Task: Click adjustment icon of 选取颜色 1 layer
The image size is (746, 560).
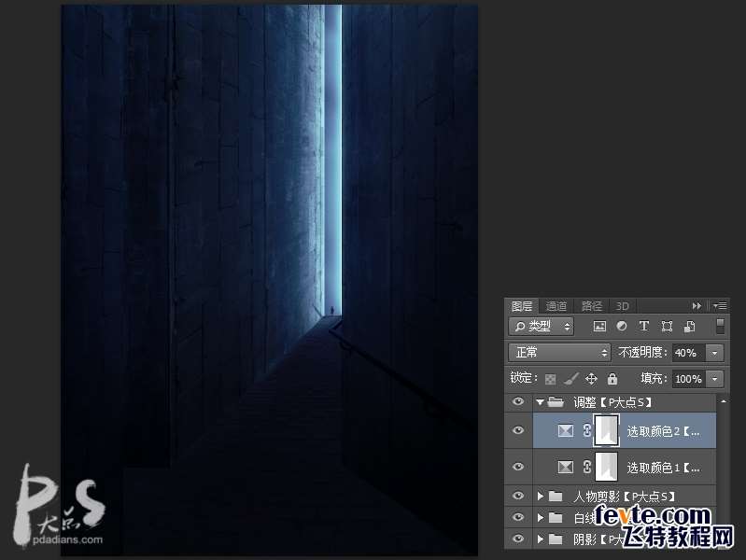Action: (565, 468)
